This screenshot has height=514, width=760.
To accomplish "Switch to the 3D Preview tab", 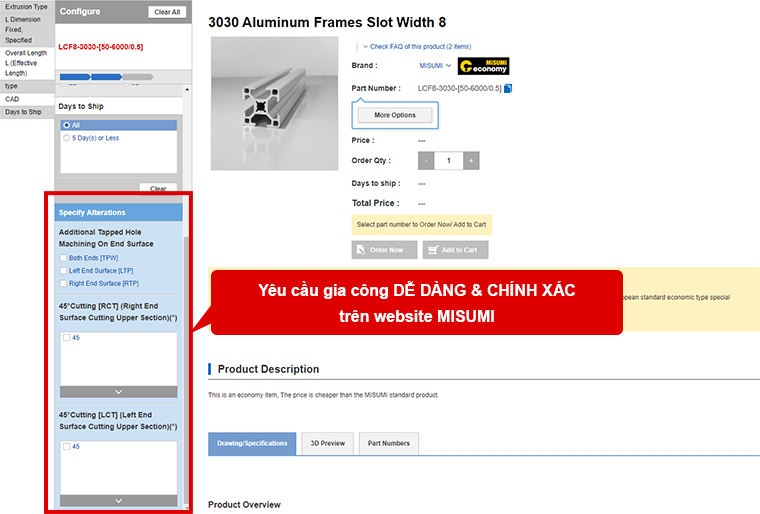I will (327, 443).
